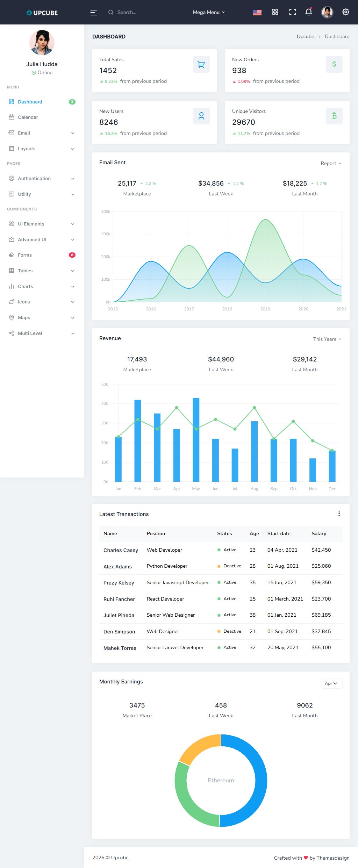Image resolution: width=358 pixels, height=868 pixels.
Task: Toggle fullscreen mode icon
Action: 293,12
